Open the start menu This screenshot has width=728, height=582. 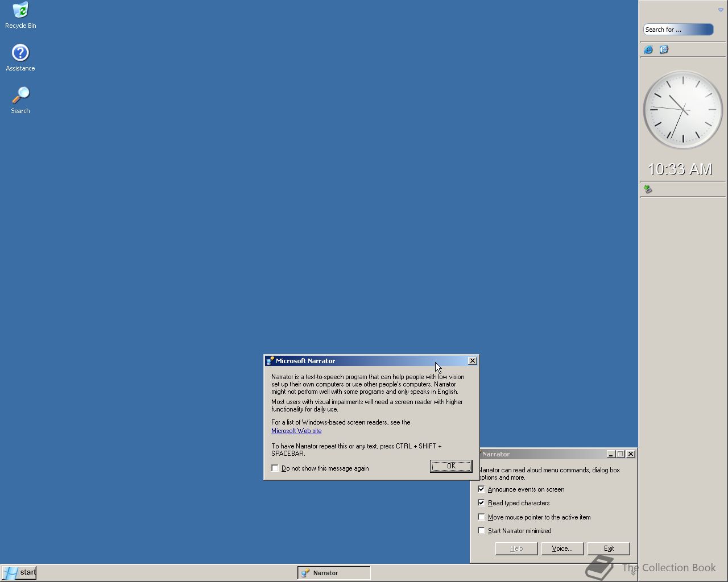click(x=19, y=572)
